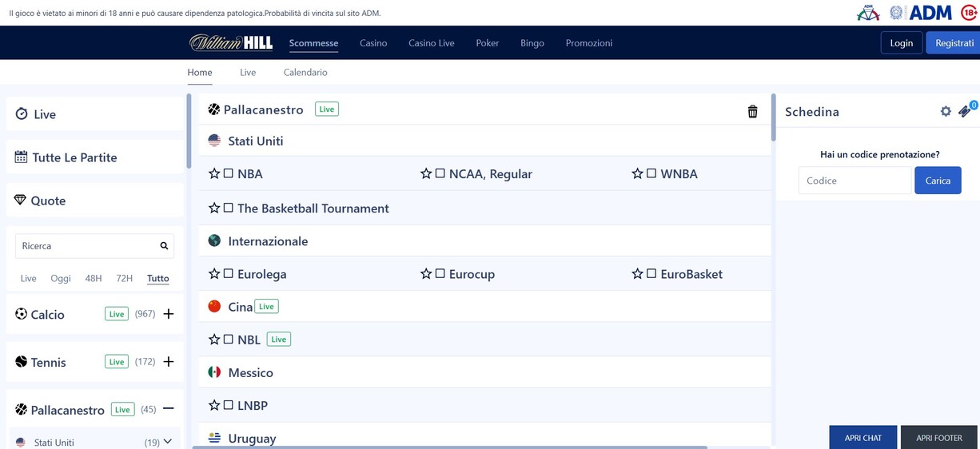Open Casino Live page
Image resolution: width=980 pixels, height=449 pixels.
coord(432,43)
